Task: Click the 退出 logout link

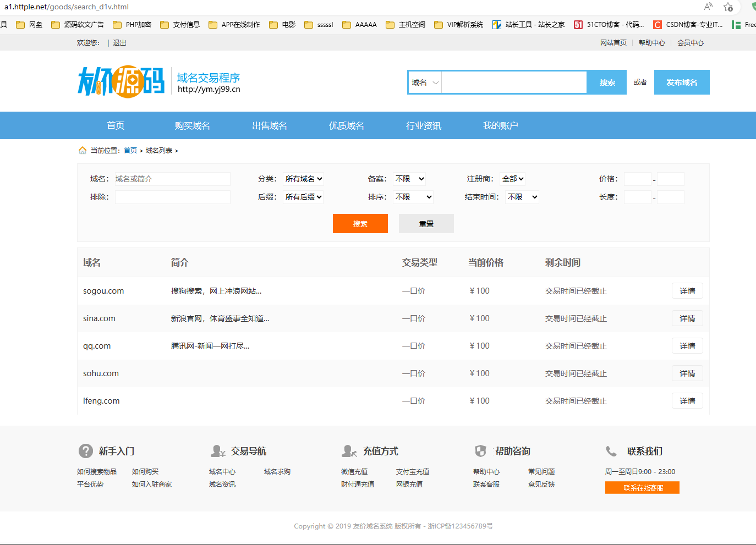Action: [x=119, y=43]
